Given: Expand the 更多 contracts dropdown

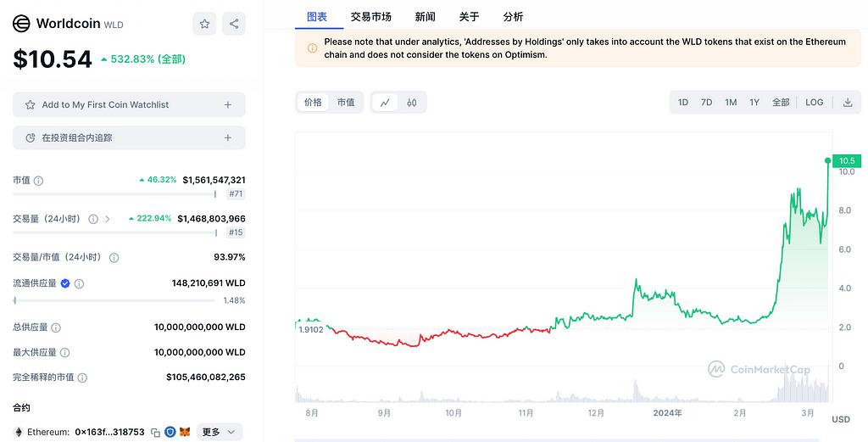Looking at the screenshot, I should click(x=220, y=432).
